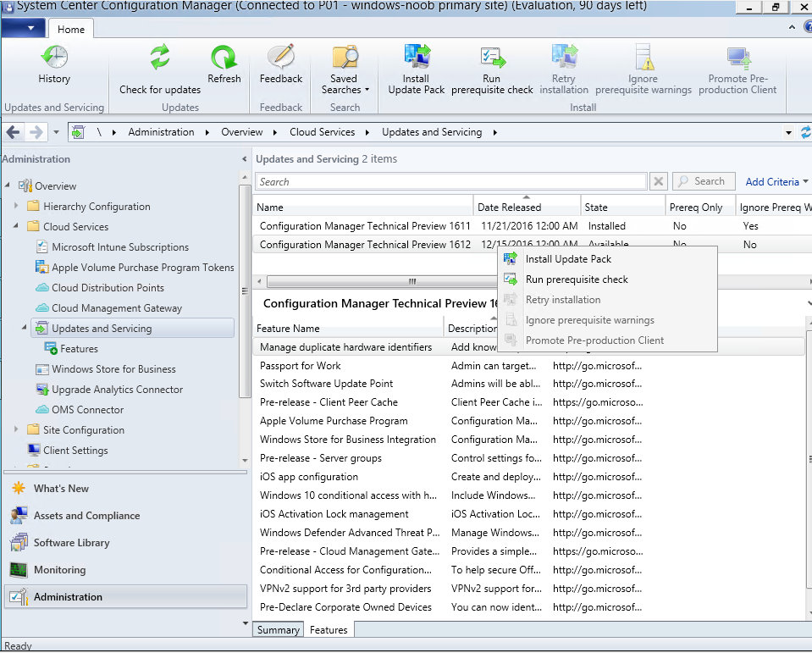
Task: Select Microsoft Intune Subscriptions in the tree
Action: pos(120,247)
